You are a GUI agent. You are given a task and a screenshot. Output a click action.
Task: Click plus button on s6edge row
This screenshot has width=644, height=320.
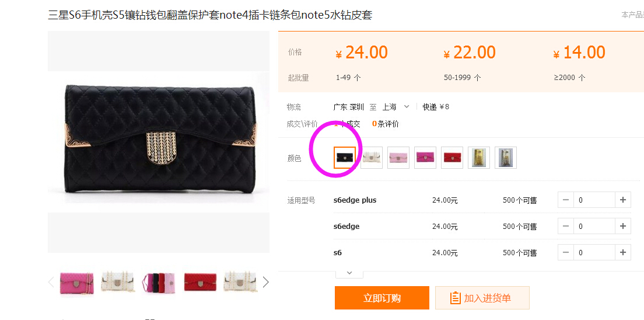click(622, 226)
